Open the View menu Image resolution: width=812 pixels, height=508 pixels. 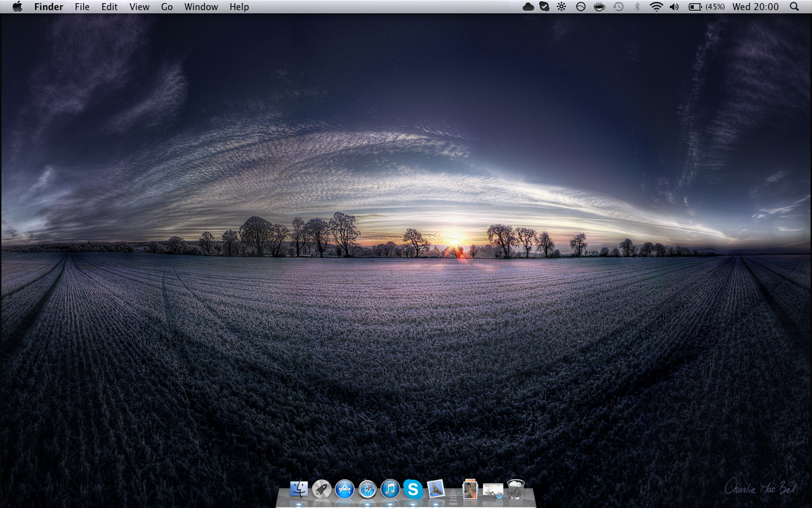click(140, 6)
